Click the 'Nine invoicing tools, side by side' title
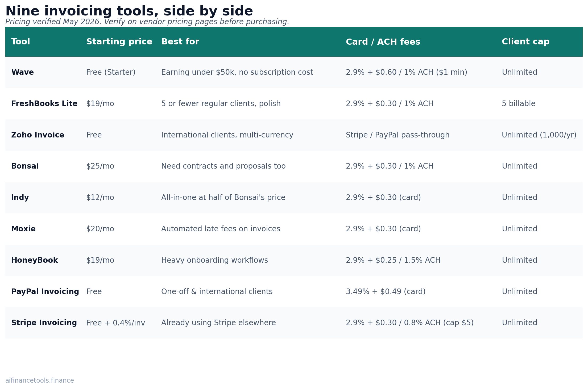The width and height of the screenshot is (588, 389). pos(129,11)
